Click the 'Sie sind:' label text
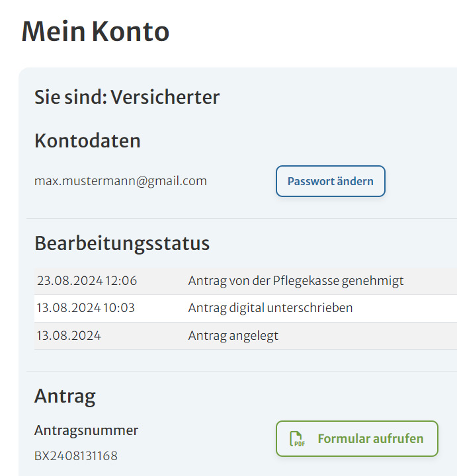Viewport: 457px width, 476px height. point(70,97)
